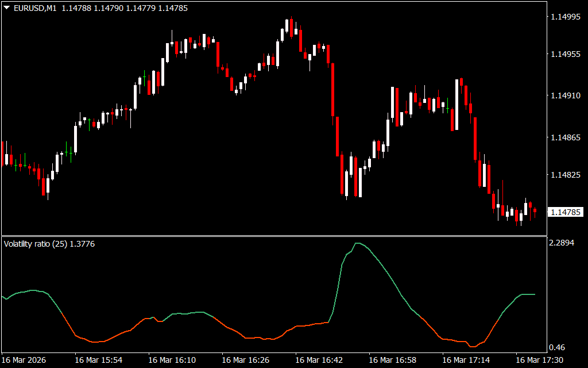Click the 16 Mar 16:26 time label

point(246,361)
